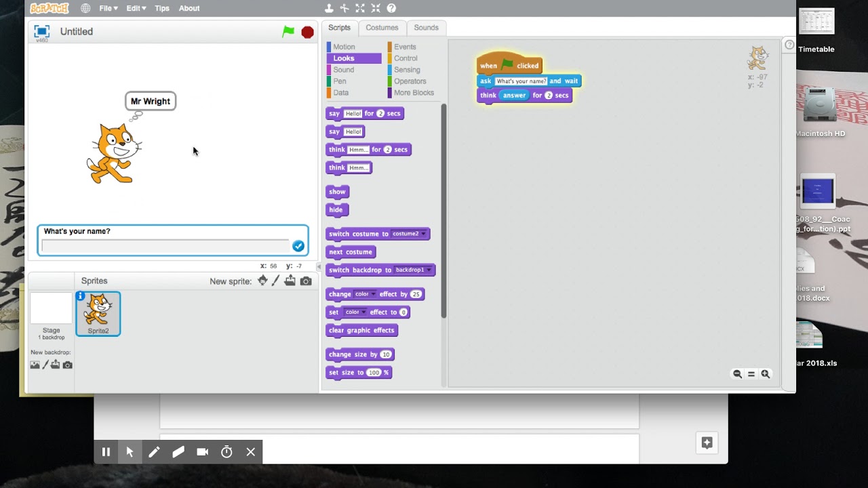
Task: Create new sprite from camera
Action: 306,281
